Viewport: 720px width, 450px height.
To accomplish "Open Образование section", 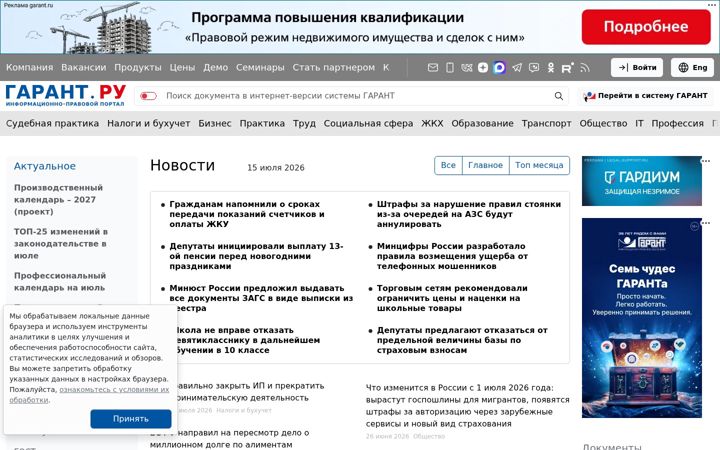I will pyautogui.click(x=482, y=124).
